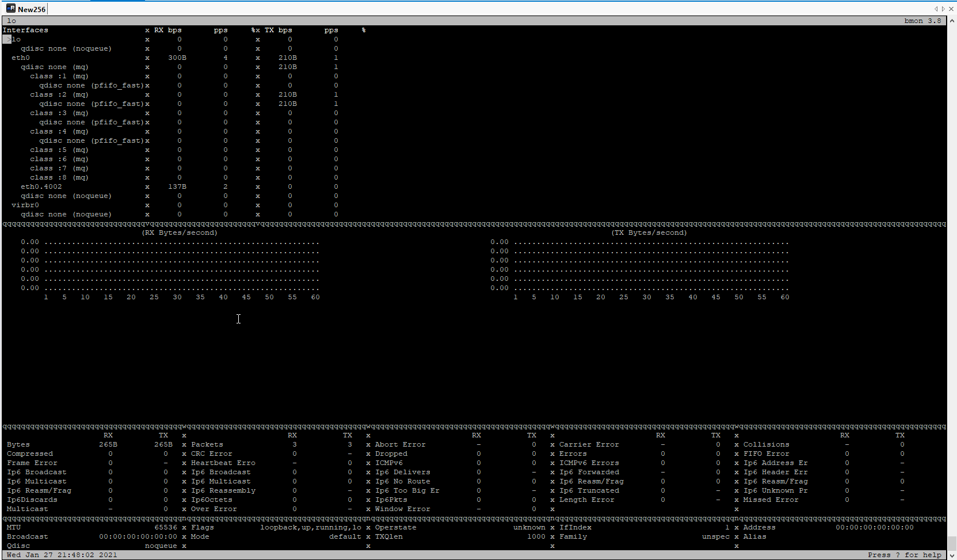
Task: Click the Bytes statistic label
Action: [x=18, y=444]
